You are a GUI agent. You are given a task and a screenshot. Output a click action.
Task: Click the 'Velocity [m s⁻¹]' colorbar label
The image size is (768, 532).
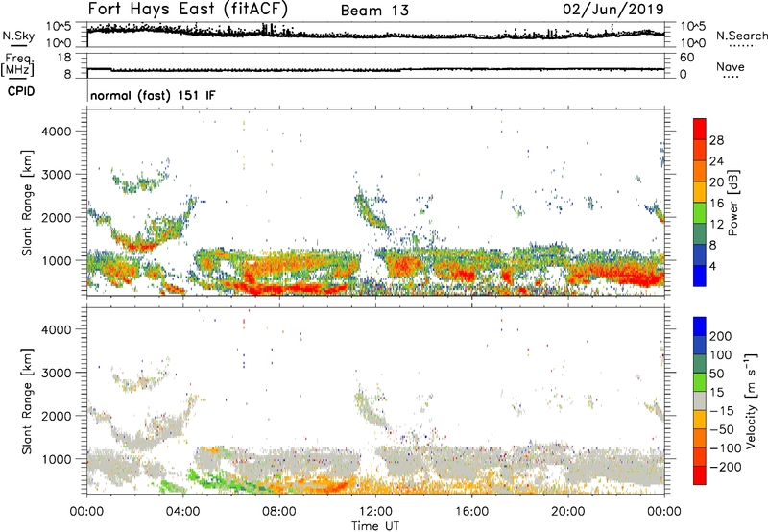pyautogui.click(x=750, y=400)
